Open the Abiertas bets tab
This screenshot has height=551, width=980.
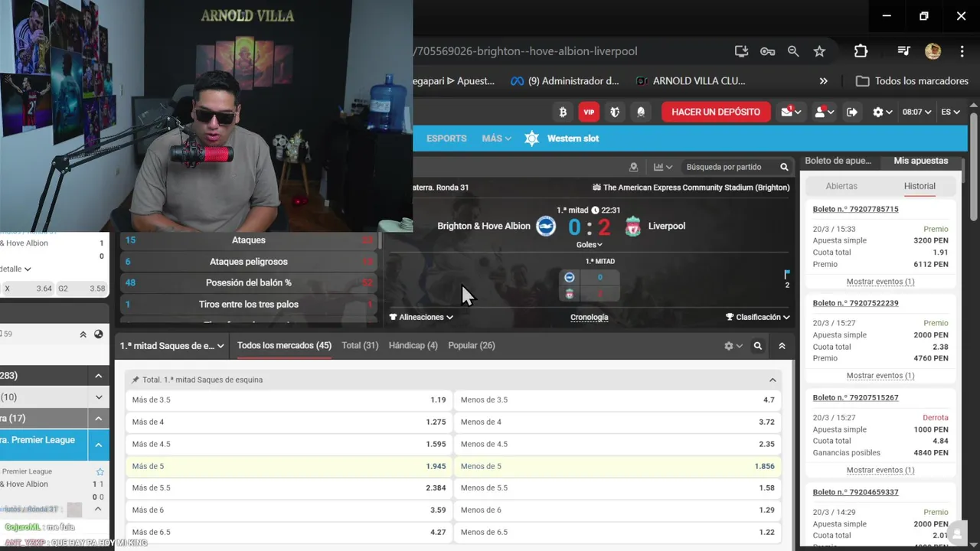click(x=841, y=186)
